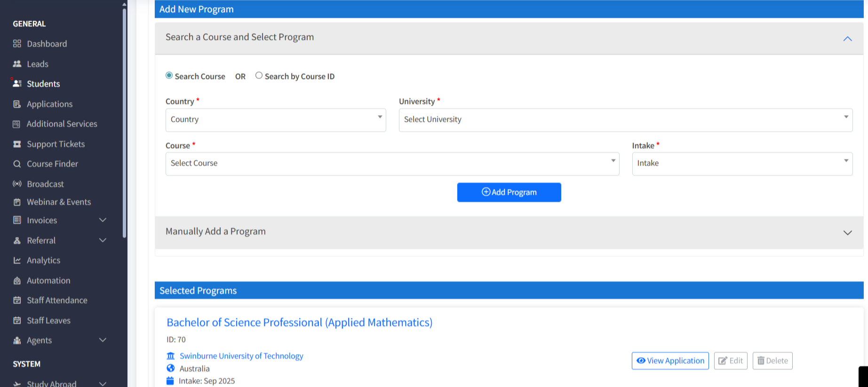Open Applications in the sidebar menu
Screen dimensions: 868x387
tap(49, 104)
